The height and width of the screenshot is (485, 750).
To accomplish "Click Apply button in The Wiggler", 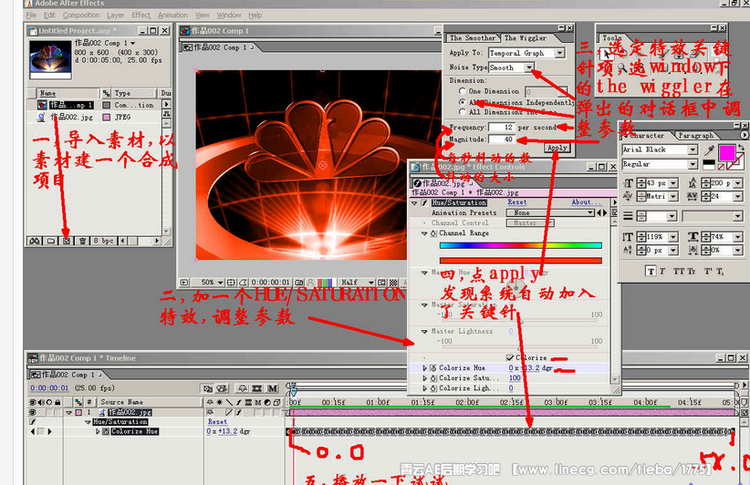I will click(x=557, y=148).
